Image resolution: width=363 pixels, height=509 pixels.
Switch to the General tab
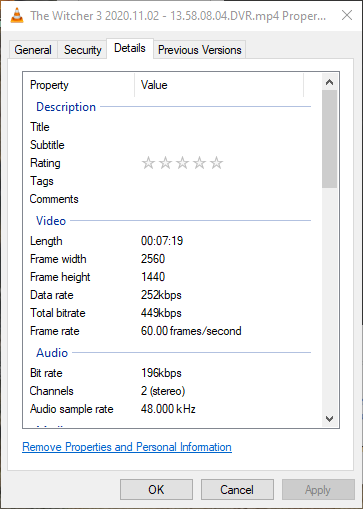pos(33,50)
